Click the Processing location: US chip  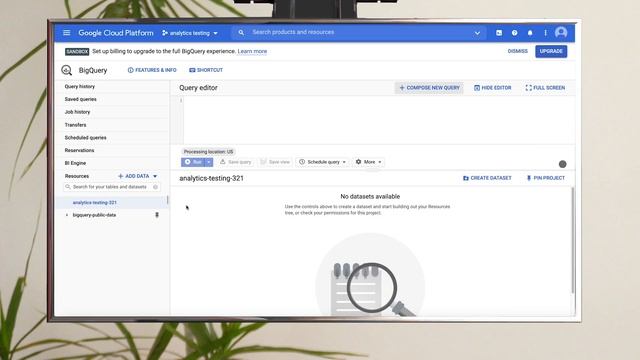point(208,151)
